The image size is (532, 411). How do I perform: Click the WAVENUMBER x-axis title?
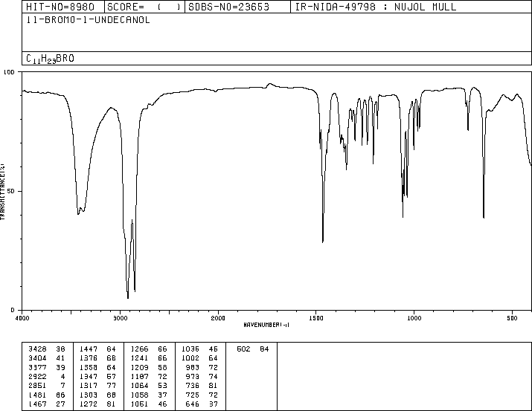point(266,325)
